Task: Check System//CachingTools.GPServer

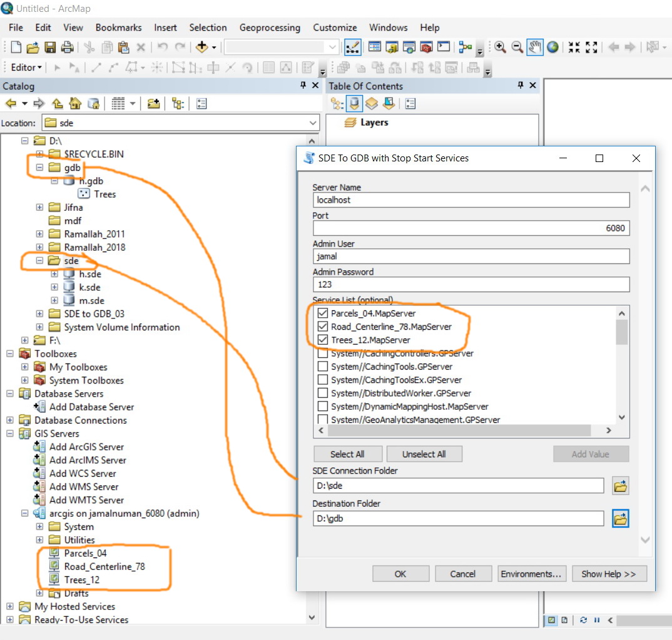Action: point(323,367)
